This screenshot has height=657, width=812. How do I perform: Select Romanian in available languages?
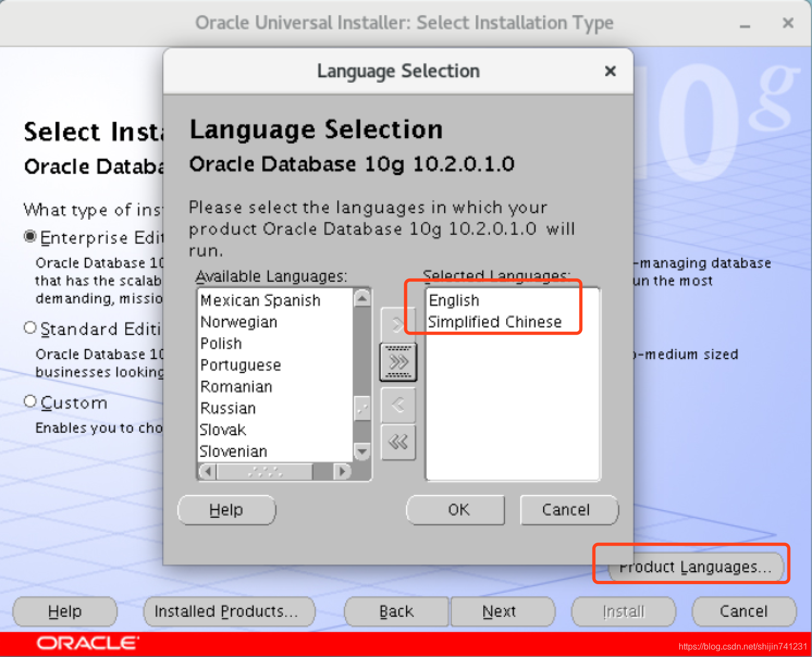236,387
